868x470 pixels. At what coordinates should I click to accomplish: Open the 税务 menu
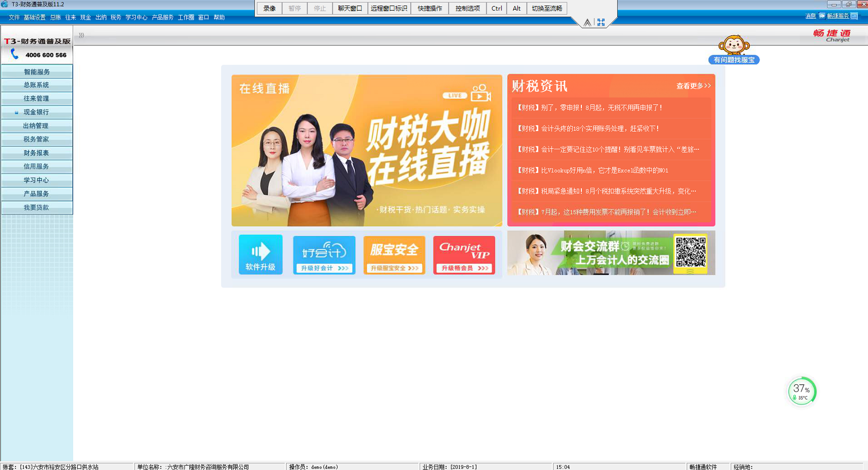pyautogui.click(x=116, y=17)
